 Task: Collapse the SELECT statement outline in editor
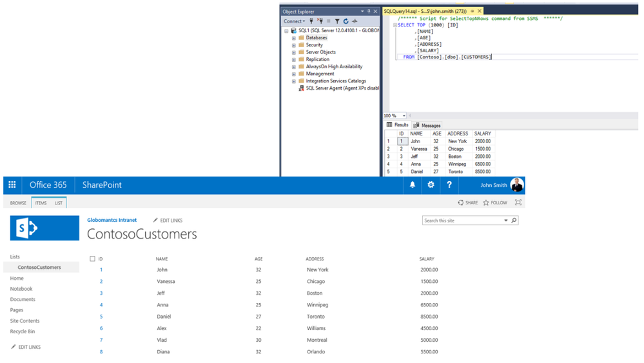click(395, 25)
